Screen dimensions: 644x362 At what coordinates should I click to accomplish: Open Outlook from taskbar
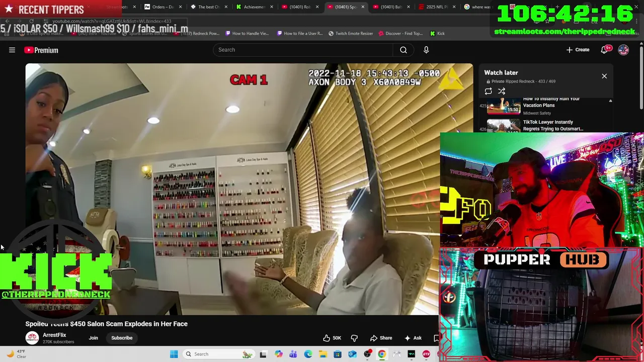pyautogui.click(x=352, y=354)
